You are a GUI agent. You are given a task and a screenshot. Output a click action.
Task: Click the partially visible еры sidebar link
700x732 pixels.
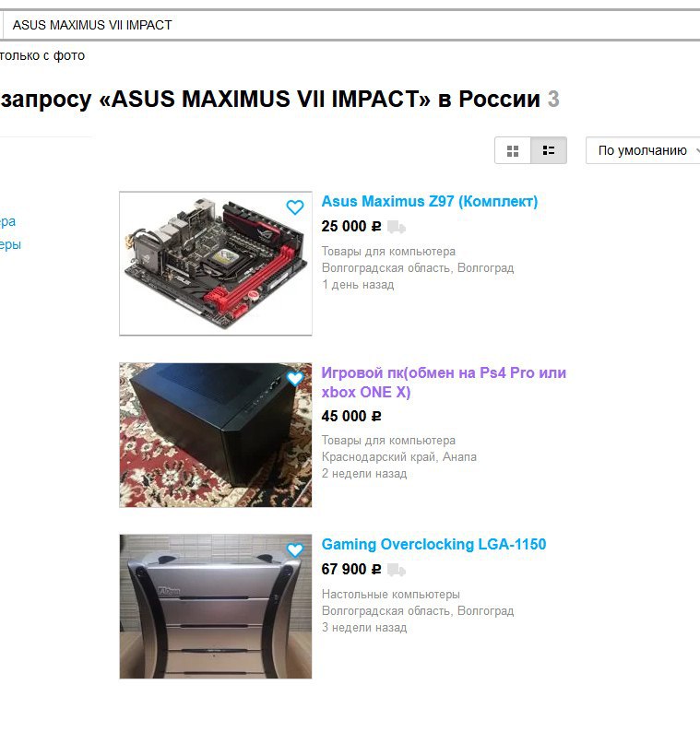click(10, 244)
